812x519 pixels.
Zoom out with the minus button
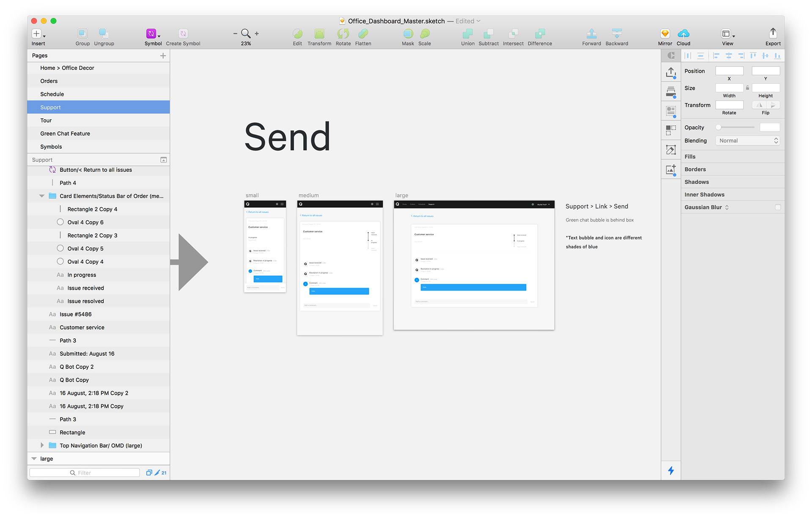click(x=235, y=33)
